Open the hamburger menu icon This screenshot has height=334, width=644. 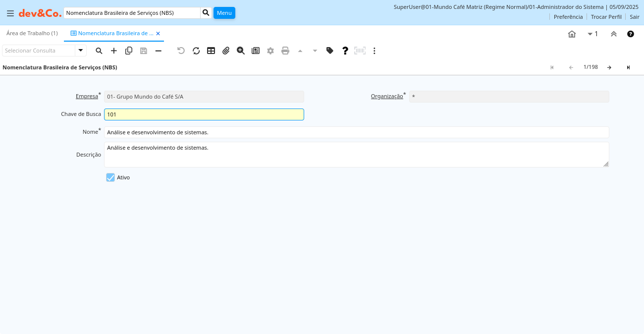point(10,13)
